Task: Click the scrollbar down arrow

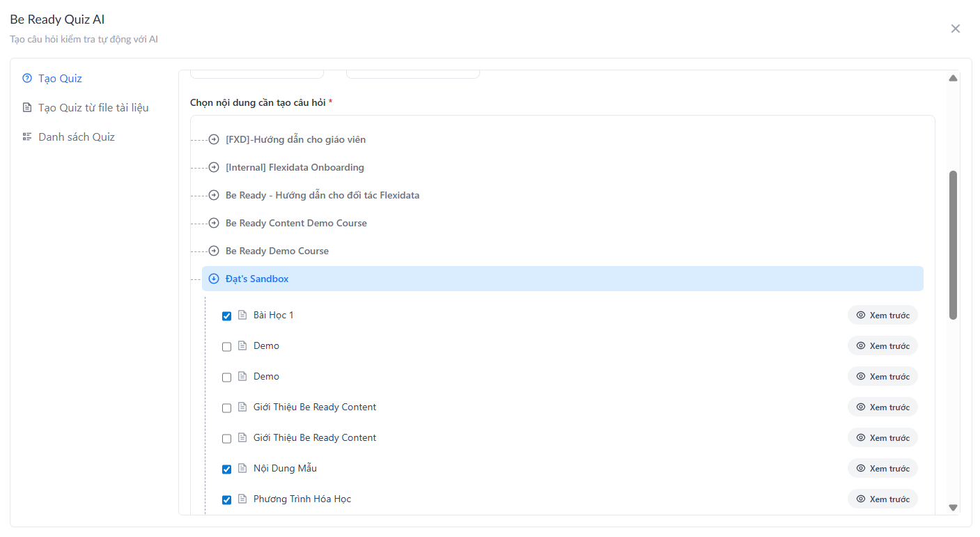Action: (953, 508)
